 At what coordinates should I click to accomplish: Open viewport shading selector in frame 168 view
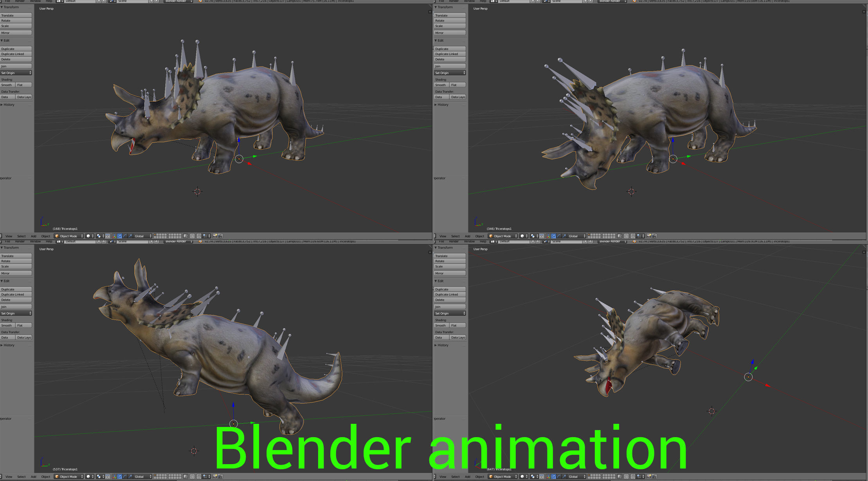(x=90, y=236)
